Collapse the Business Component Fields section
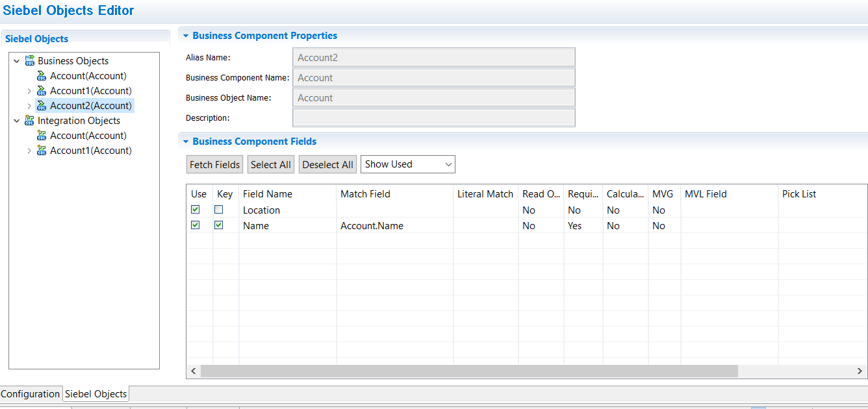The width and height of the screenshot is (868, 409). coord(186,142)
